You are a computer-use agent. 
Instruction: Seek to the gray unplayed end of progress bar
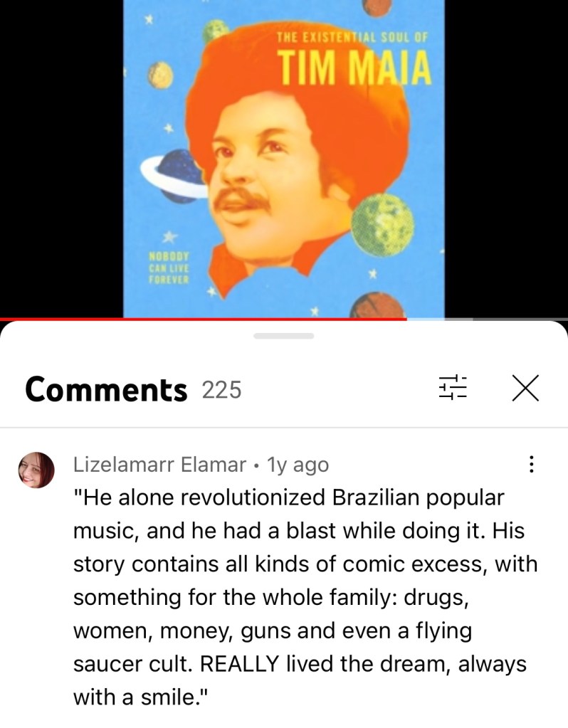506,319
